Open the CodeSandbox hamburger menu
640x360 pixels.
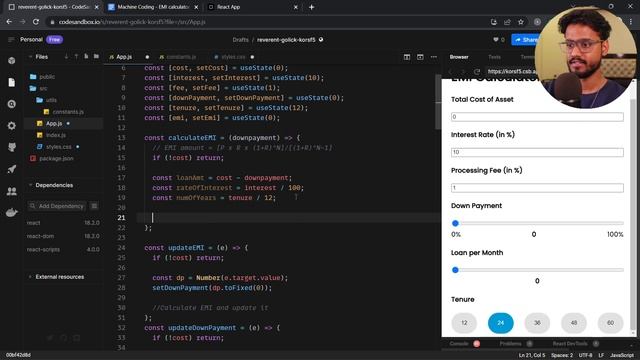point(11,40)
